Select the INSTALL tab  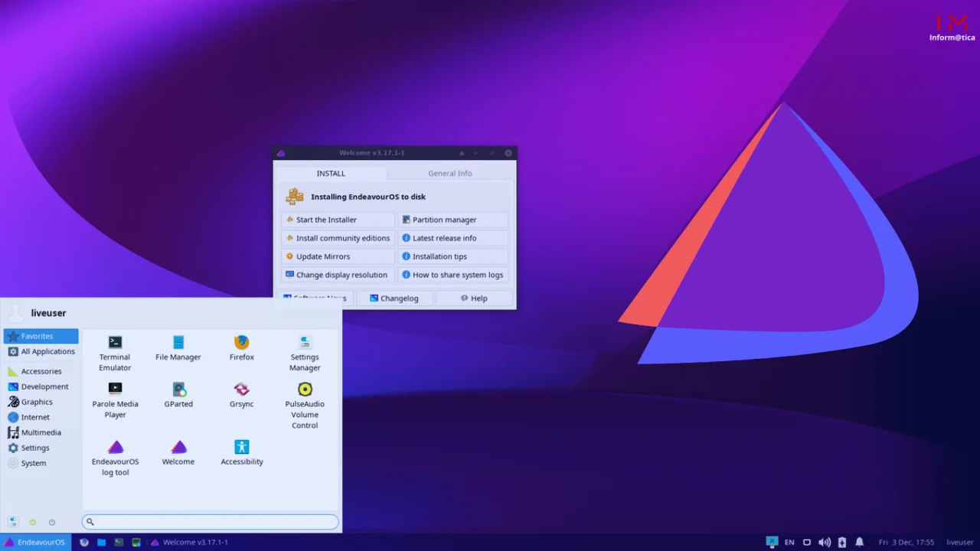[x=331, y=173]
